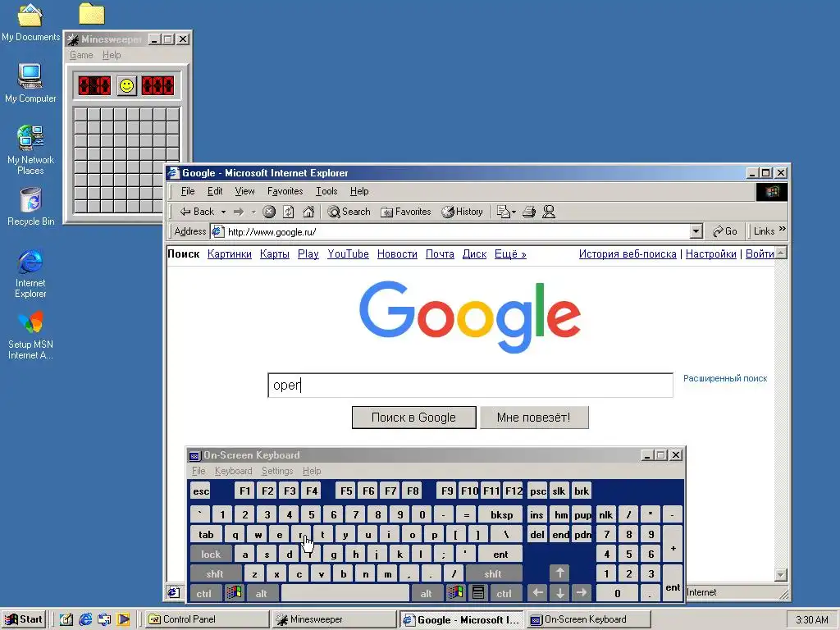Image resolution: width=840 pixels, height=630 pixels.
Task: Click Internet Explorer quick launch icon
Action: click(85, 619)
